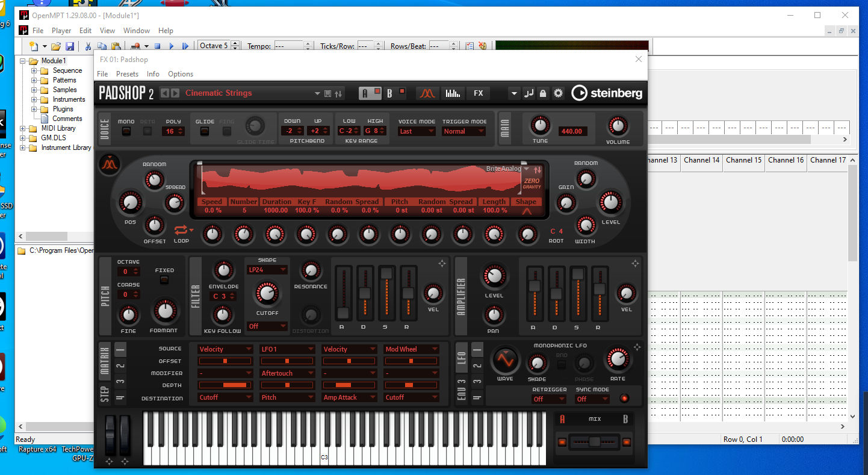The image size is (868, 475).
Task: Expand the Samples folder in tree
Action: [x=34, y=90]
